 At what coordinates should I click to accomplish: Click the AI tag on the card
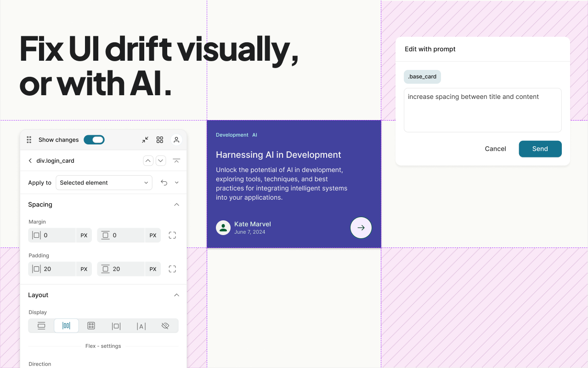254,135
